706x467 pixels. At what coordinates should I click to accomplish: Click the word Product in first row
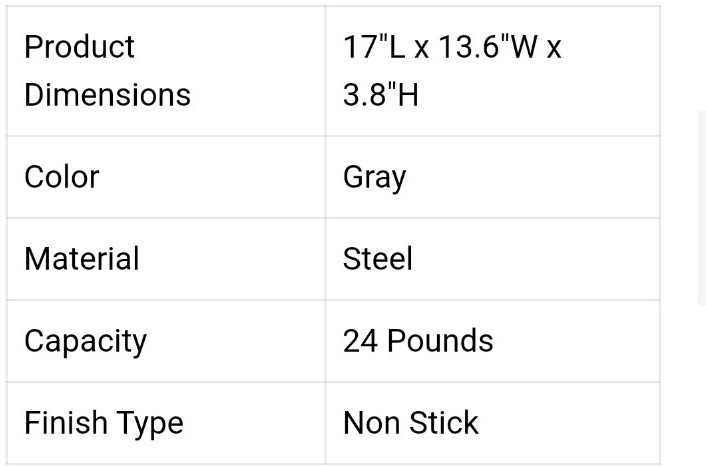click(x=79, y=47)
